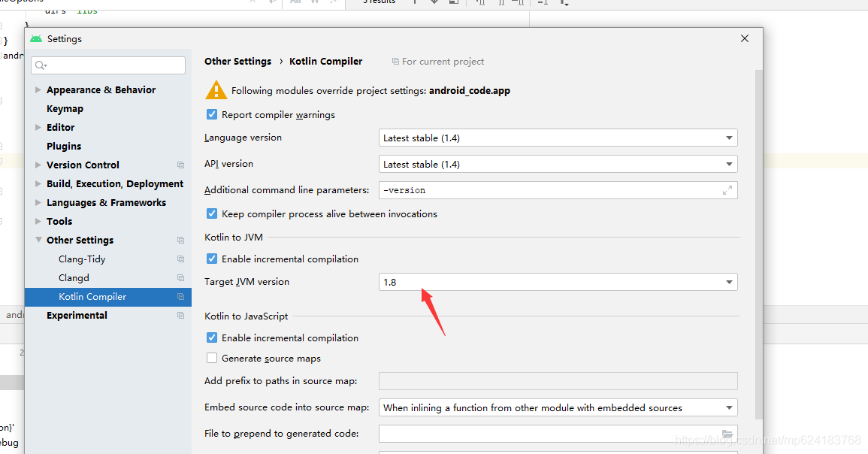Expand the Appearance & Behavior tree node
The height and width of the screenshot is (454, 868).
(x=38, y=89)
